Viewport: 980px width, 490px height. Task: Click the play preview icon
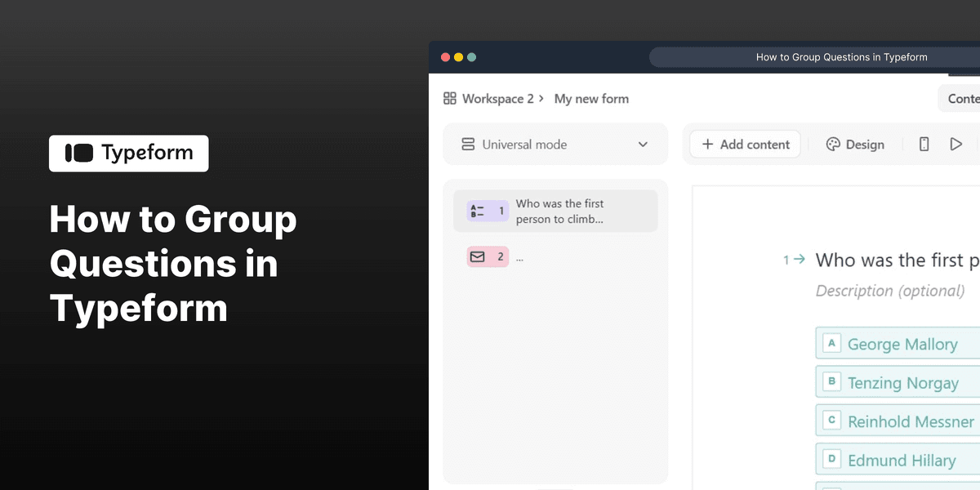pos(956,144)
